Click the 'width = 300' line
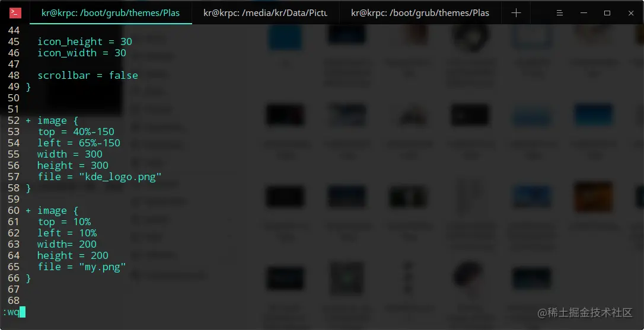 click(x=70, y=154)
